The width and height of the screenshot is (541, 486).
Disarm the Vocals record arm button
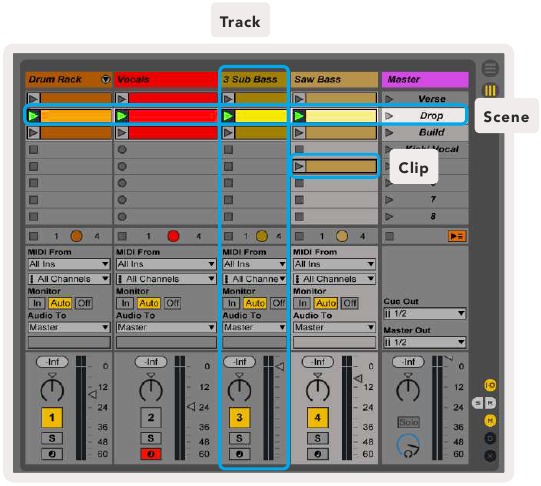click(151, 454)
